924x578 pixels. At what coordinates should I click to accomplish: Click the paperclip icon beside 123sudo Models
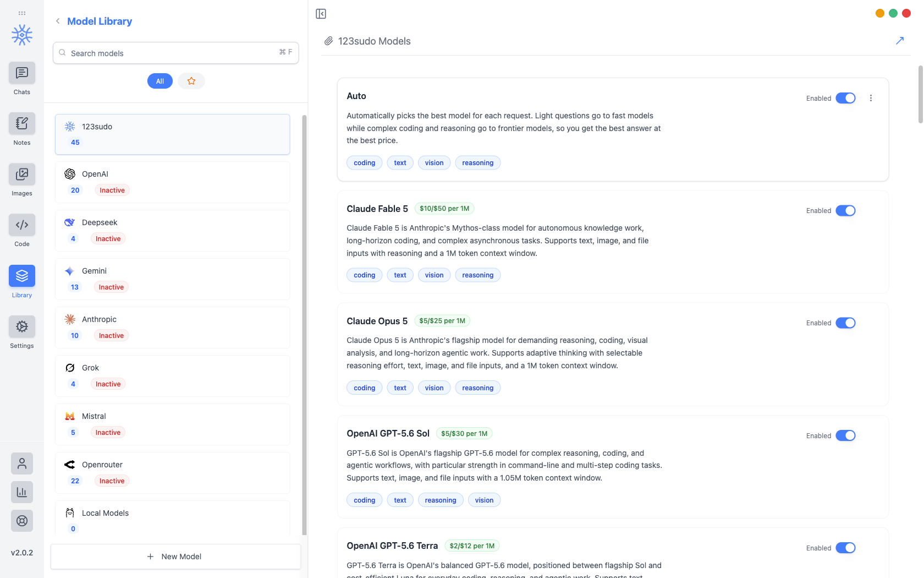328,41
